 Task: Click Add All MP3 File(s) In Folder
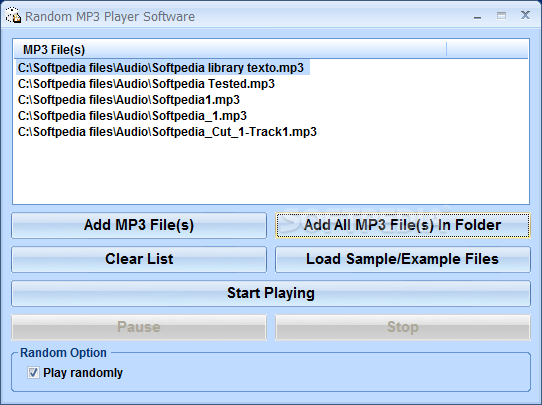click(x=403, y=225)
